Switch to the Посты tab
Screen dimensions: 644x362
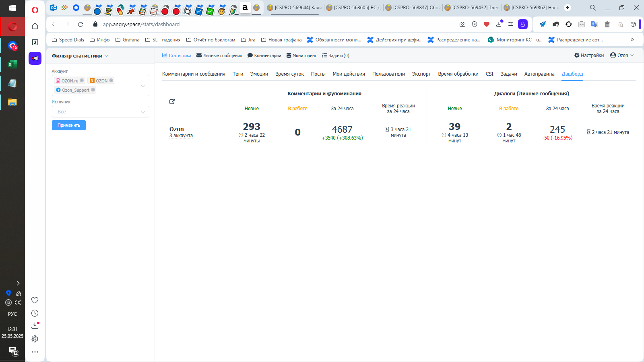[x=318, y=74]
